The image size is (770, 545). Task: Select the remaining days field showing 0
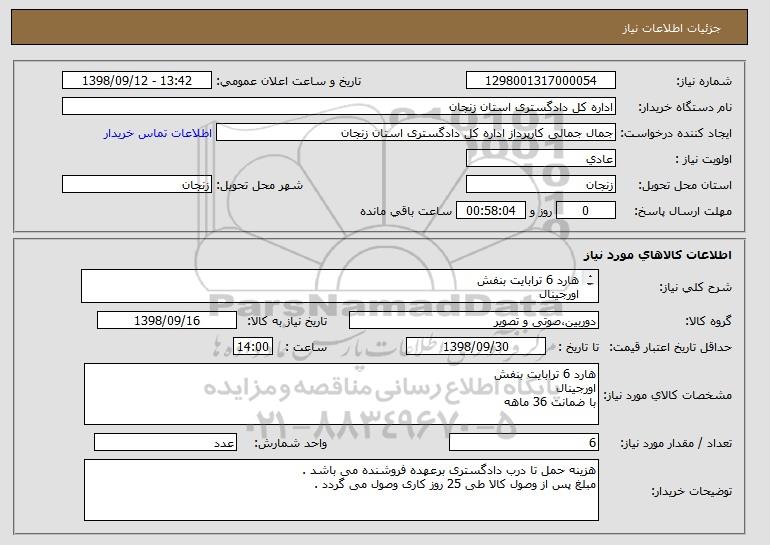pyautogui.click(x=585, y=211)
